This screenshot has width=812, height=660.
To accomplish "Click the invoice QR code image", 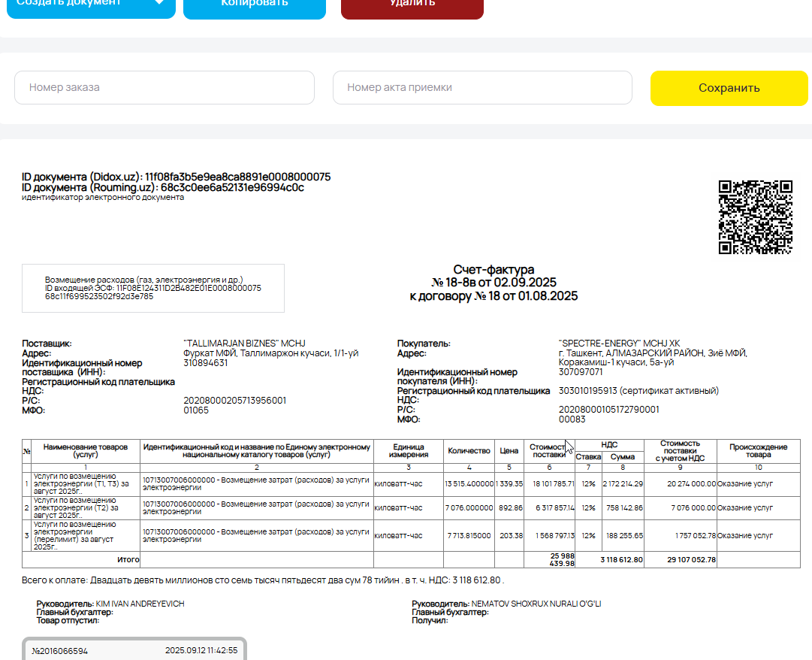I will click(756, 217).
